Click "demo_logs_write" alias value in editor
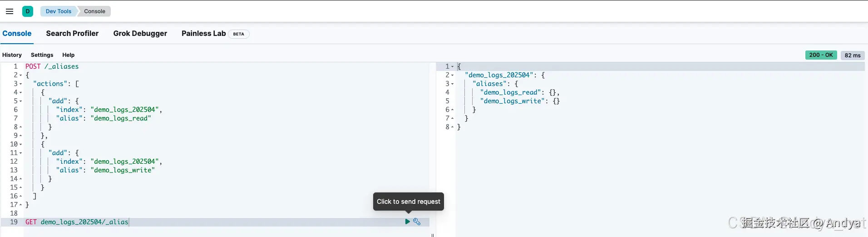Image resolution: width=868 pixels, height=237 pixels. click(x=123, y=170)
